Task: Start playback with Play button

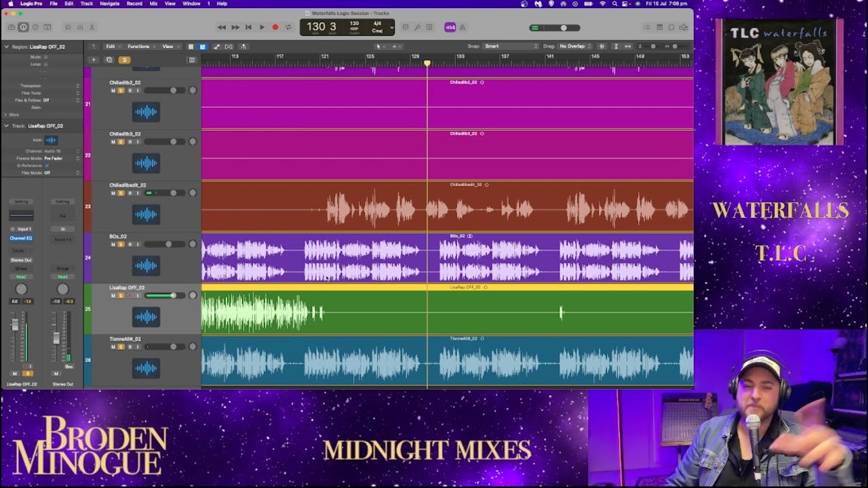Action: coord(262,27)
